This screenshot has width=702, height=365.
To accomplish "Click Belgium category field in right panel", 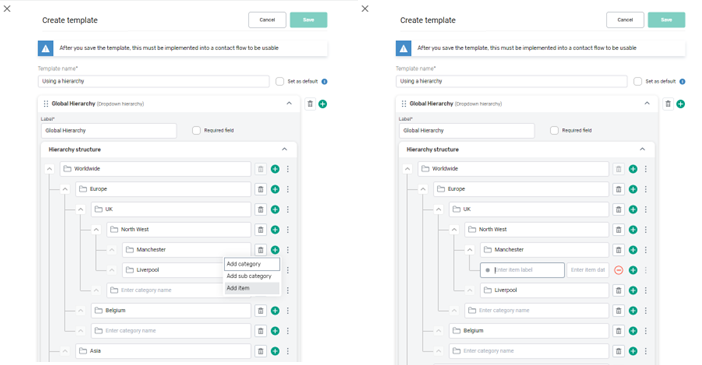I will point(529,331).
